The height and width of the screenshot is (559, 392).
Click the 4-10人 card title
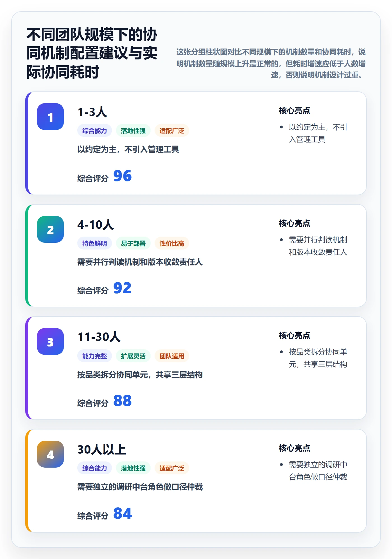(96, 225)
